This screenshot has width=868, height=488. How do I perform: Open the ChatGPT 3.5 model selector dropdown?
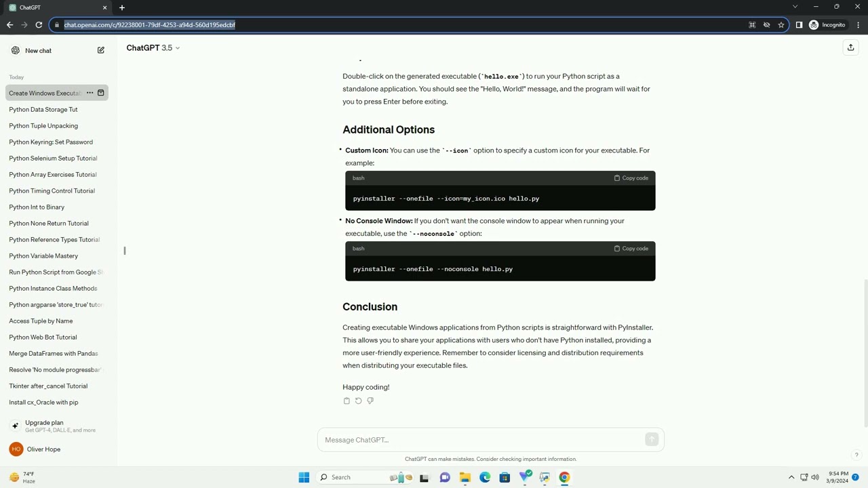tap(153, 48)
